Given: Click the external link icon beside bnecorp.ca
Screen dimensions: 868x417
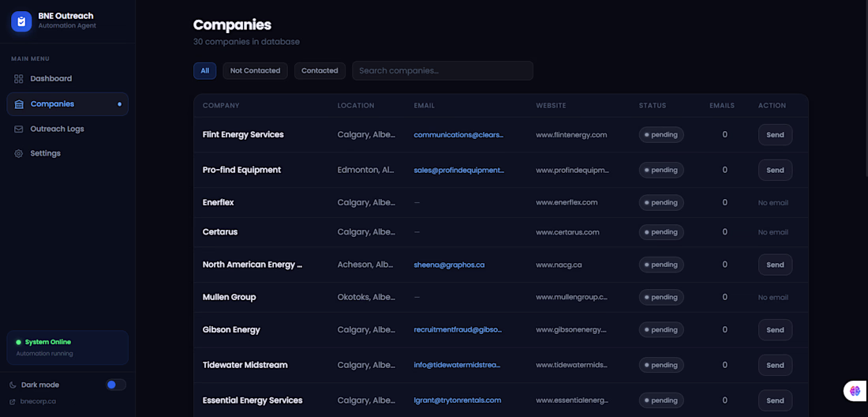Looking at the screenshot, I should (13, 401).
